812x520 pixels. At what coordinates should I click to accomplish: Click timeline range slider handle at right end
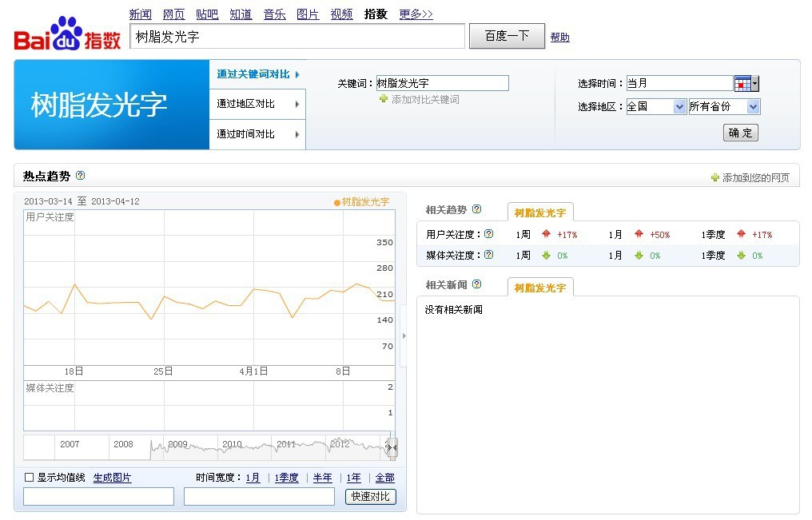(x=392, y=447)
